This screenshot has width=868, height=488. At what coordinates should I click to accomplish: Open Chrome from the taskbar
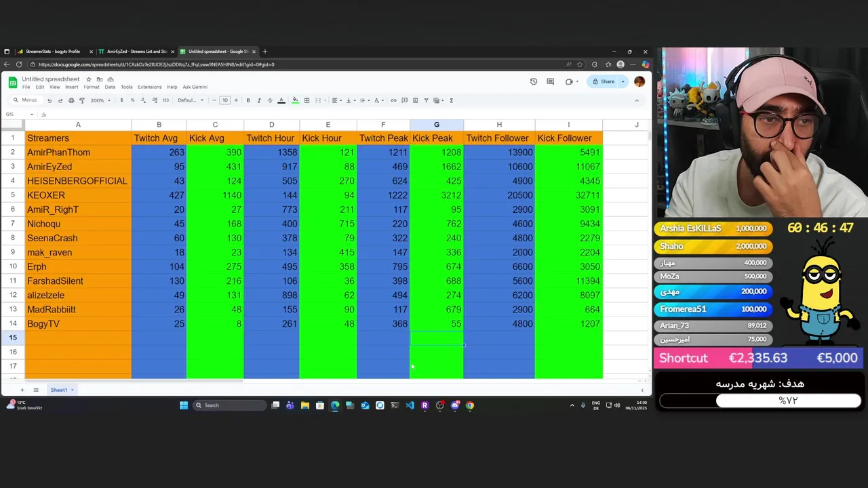[470, 405]
